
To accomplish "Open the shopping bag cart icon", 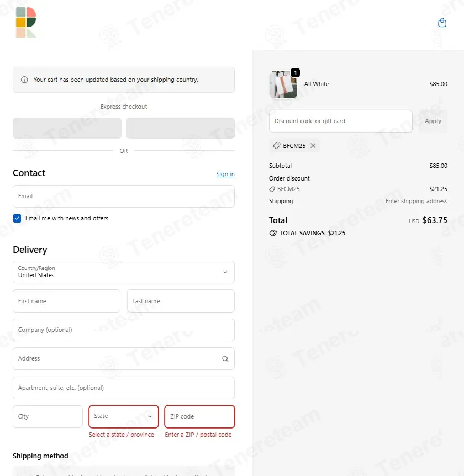I will 442,23.
